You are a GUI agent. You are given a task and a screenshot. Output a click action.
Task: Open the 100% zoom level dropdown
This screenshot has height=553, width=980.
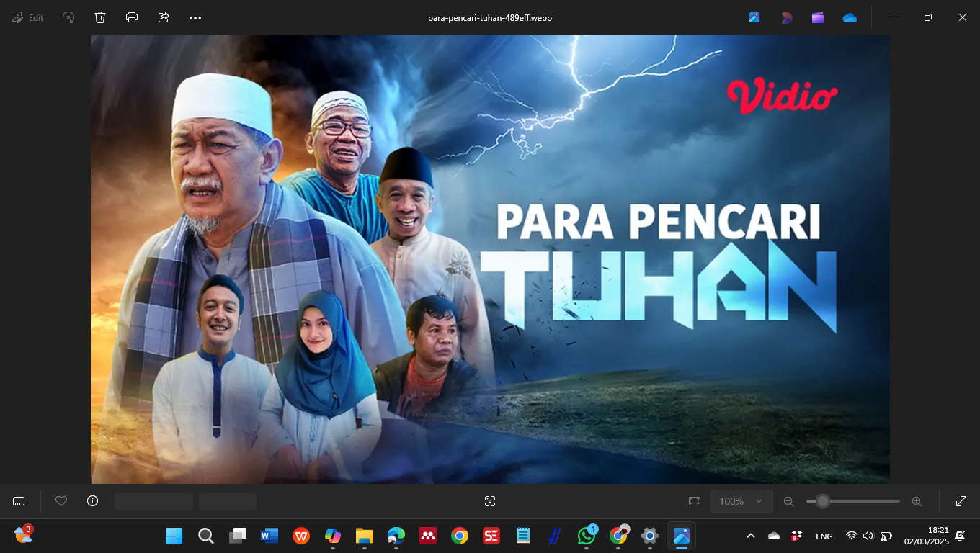(x=741, y=501)
